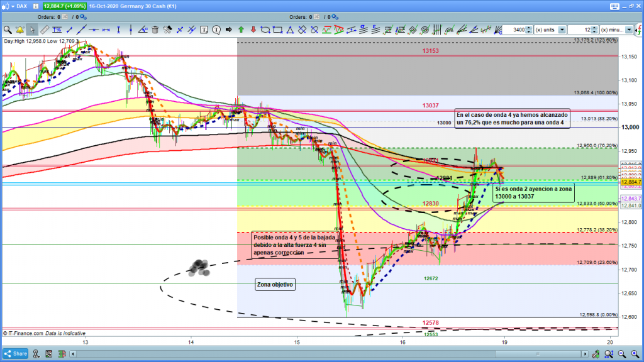Click the trash can delete-objects icon
644x362 pixels.
[155, 30]
